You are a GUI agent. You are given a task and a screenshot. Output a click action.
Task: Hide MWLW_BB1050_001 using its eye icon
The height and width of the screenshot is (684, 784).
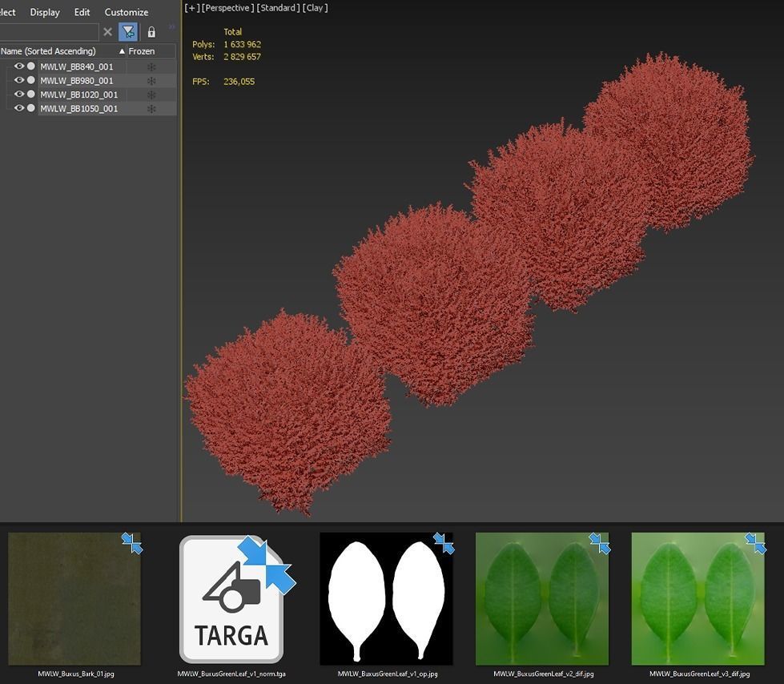click(x=19, y=108)
